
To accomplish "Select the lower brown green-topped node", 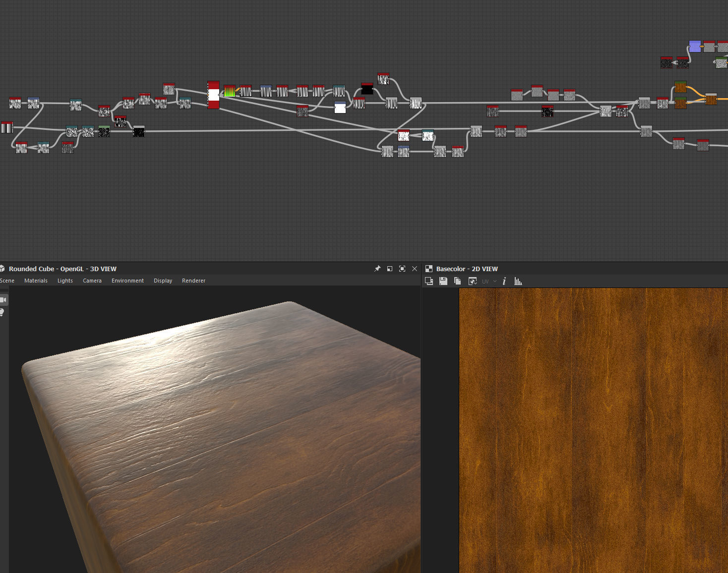I will tap(680, 103).
